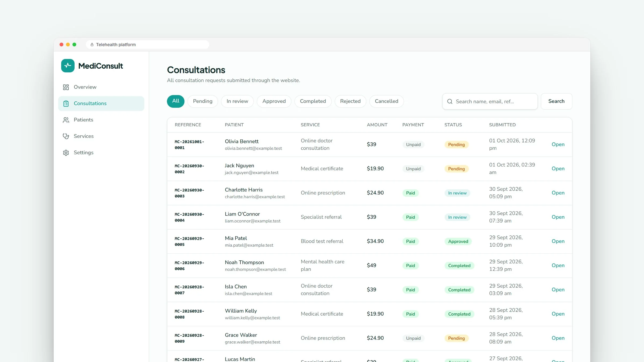Click the lock icon in address bar

tap(92, 45)
